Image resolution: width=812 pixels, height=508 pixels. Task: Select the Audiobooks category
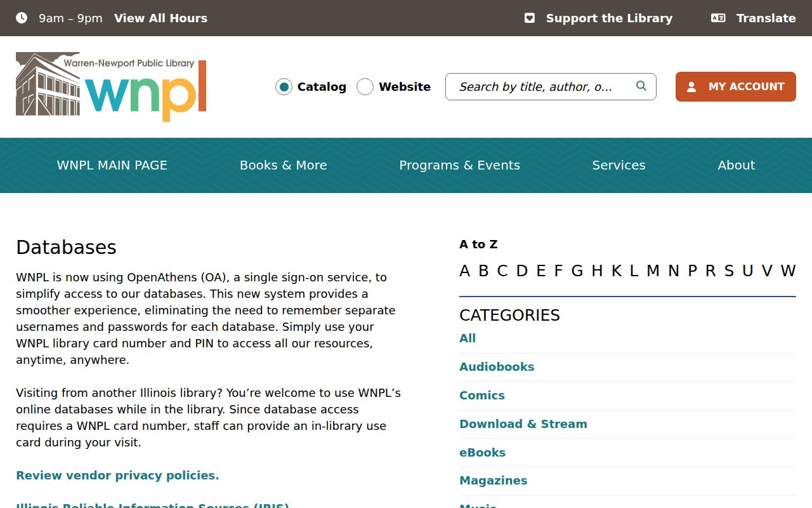coord(497,367)
